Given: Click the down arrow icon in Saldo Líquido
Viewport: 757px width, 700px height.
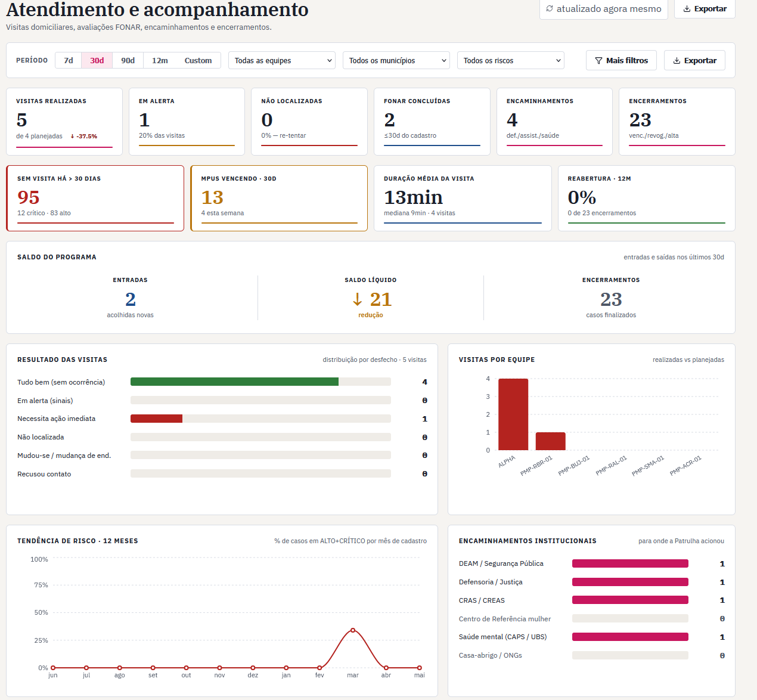Looking at the screenshot, I should (x=358, y=299).
